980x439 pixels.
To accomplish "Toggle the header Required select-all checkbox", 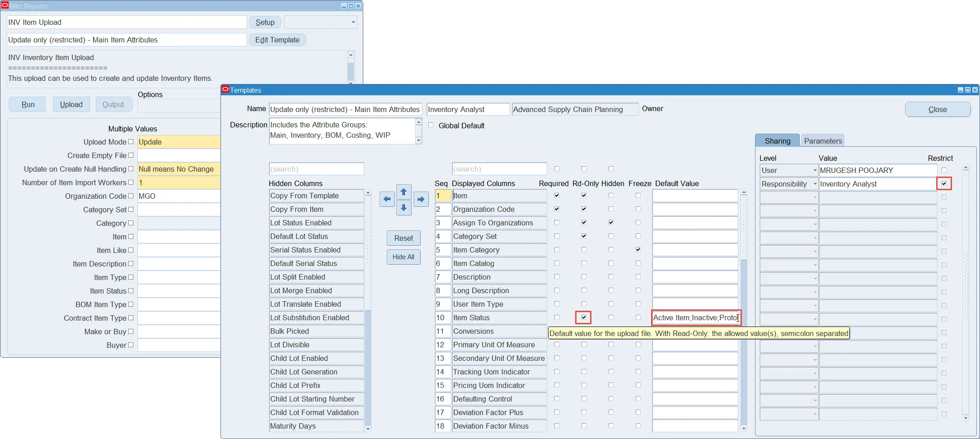I will pyautogui.click(x=557, y=168).
